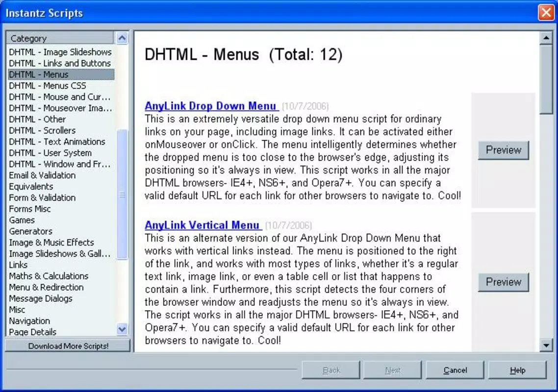Screen dimensions: 558x392
Task: Click the content pane scroll up arrow
Action: [546, 38]
